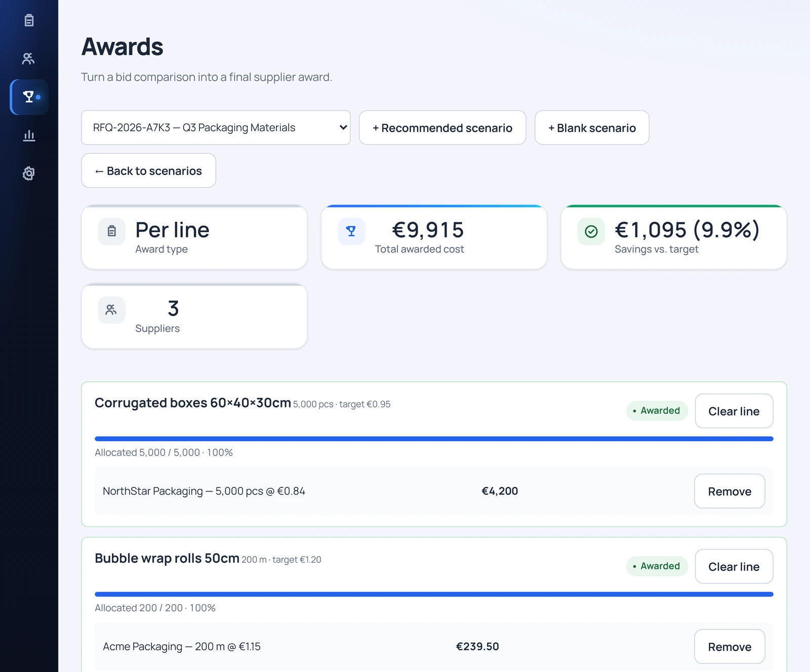
Task: Click the people icon on Suppliers card
Action: pyautogui.click(x=112, y=310)
